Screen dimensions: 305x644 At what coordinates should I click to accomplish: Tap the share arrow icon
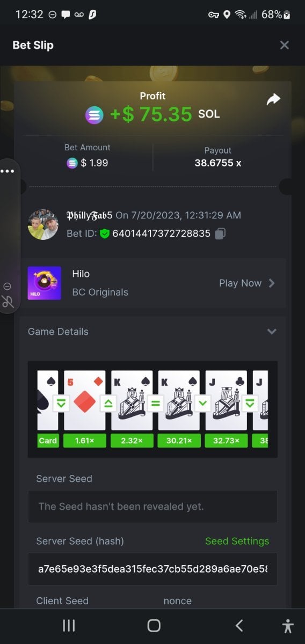(x=273, y=99)
